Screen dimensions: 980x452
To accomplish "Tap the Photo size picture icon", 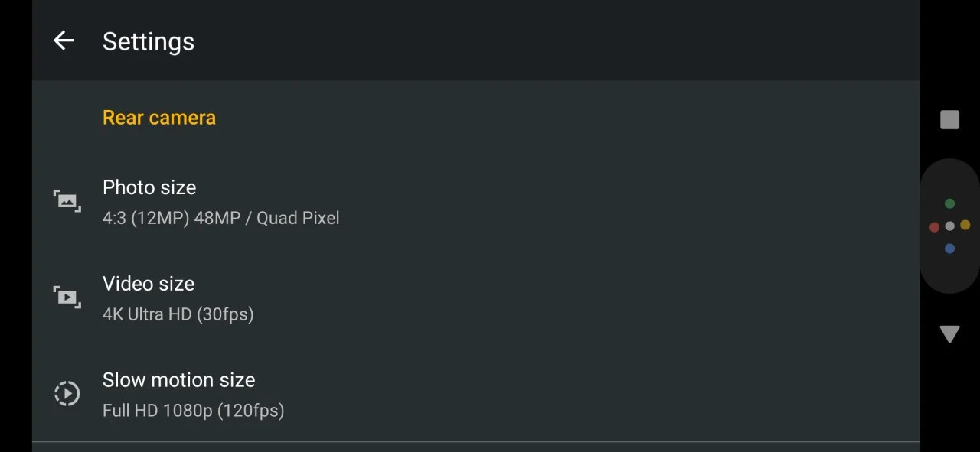I will 67,201.
